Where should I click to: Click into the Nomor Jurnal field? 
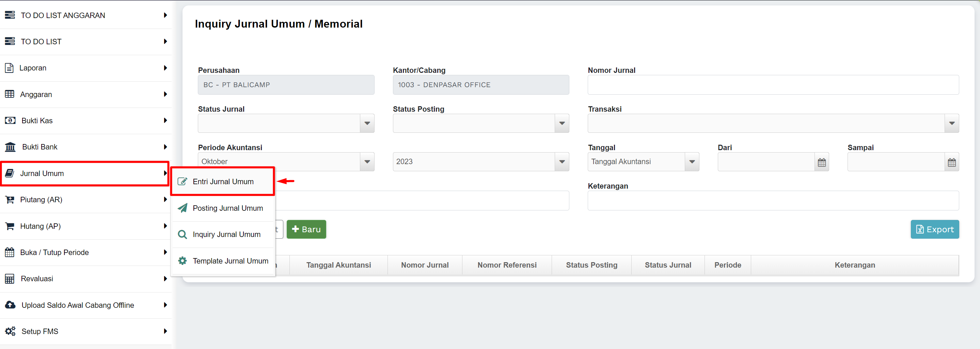[773, 85]
